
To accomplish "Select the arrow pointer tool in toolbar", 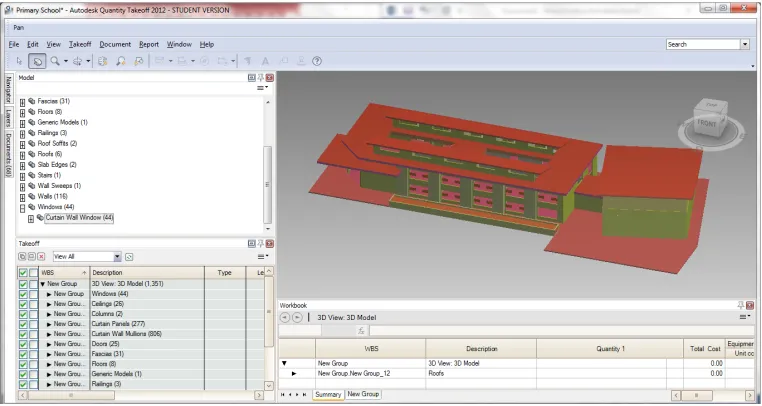I will point(19,61).
